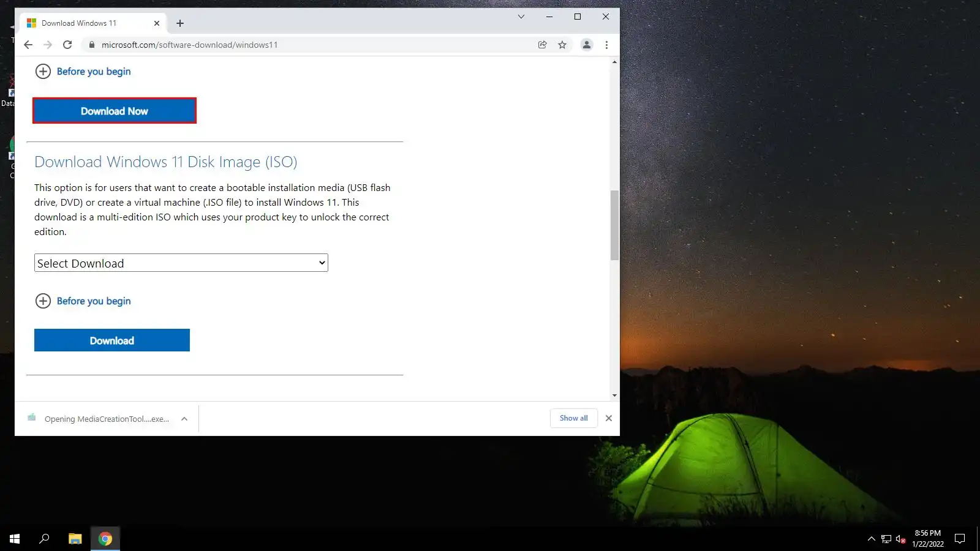This screenshot has width=980, height=551.
Task: Open Chrome tab search chevron
Action: [x=521, y=17]
